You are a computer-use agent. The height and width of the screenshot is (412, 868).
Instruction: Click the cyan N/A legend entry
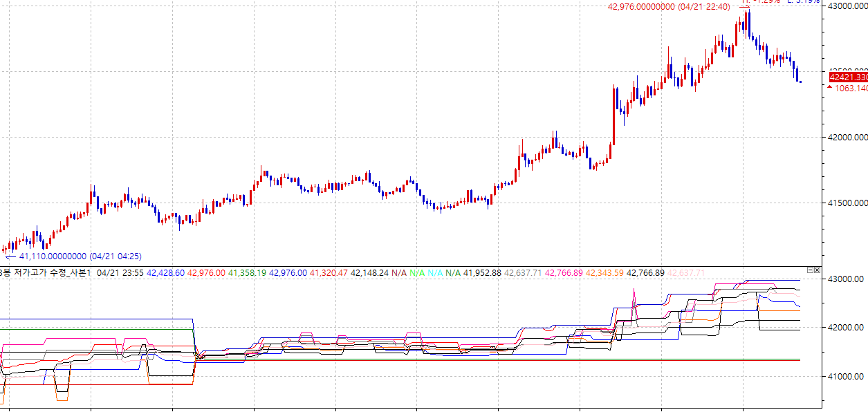pyautogui.click(x=434, y=273)
